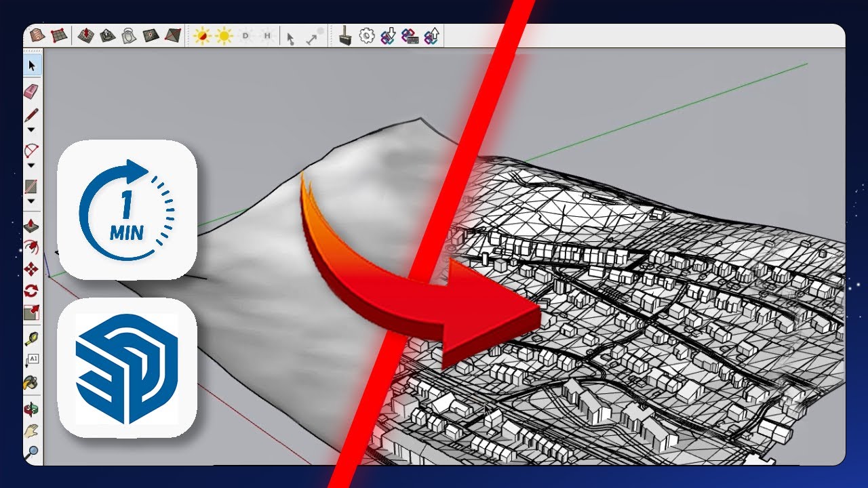The width and height of the screenshot is (868, 488).
Task: Select the Move tool
Action: (31, 270)
